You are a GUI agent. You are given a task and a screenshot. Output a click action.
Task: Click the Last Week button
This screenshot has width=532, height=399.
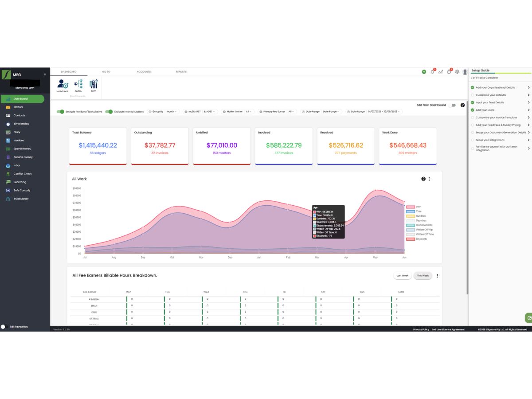click(x=403, y=276)
